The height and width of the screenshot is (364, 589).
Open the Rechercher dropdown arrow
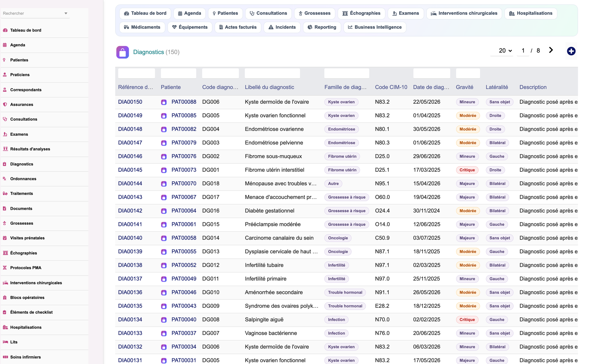click(x=66, y=13)
